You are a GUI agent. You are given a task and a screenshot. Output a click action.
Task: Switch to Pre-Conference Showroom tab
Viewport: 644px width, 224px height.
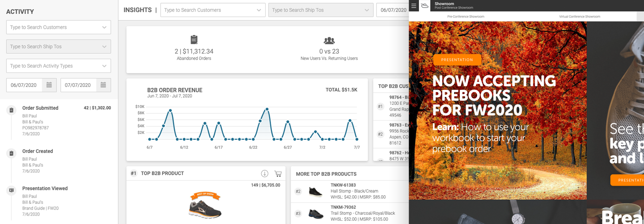[x=466, y=17]
